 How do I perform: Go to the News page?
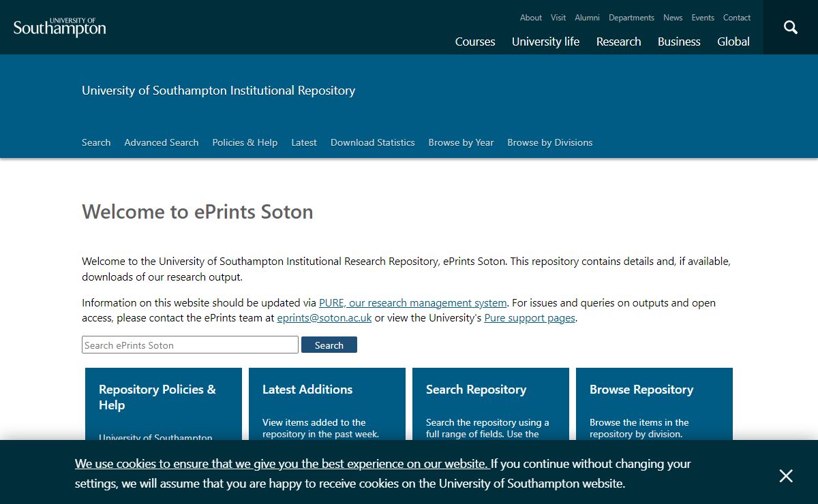click(x=673, y=18)
